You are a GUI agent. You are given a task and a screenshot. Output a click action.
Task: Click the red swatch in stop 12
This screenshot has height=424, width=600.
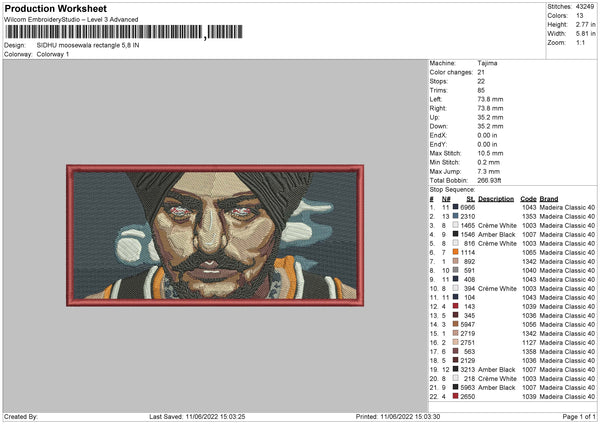(x=455, y=306)
